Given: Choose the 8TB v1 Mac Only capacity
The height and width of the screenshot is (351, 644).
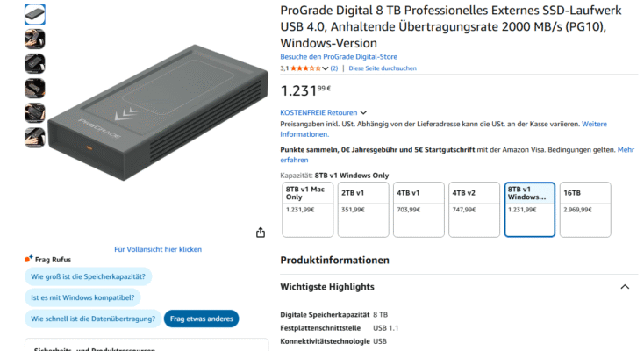Looking at the screenshot, I should coord(307,209).
